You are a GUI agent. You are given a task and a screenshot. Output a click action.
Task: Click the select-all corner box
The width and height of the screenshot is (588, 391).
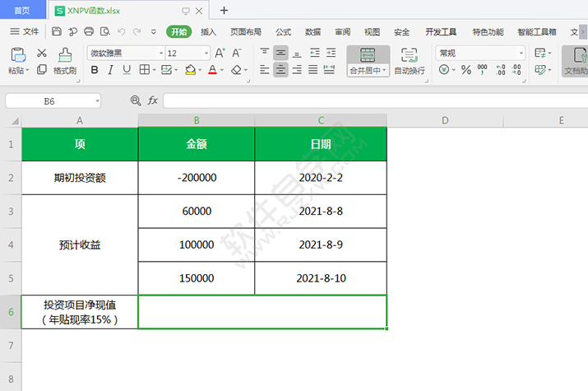[14, 121]
